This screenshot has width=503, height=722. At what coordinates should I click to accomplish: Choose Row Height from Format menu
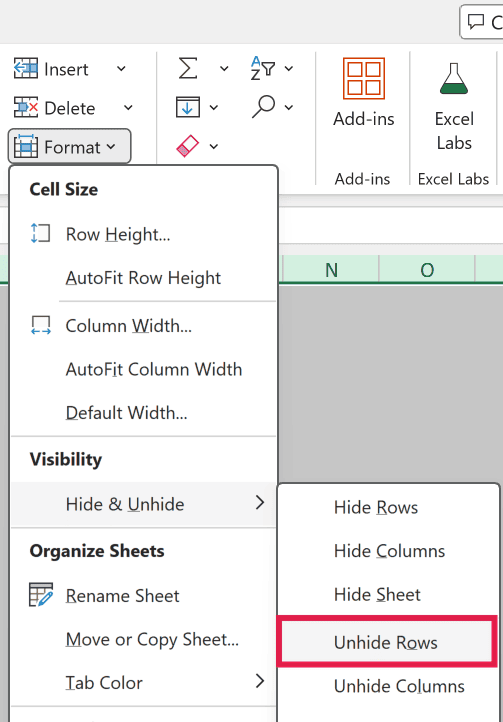pos(143,234)
